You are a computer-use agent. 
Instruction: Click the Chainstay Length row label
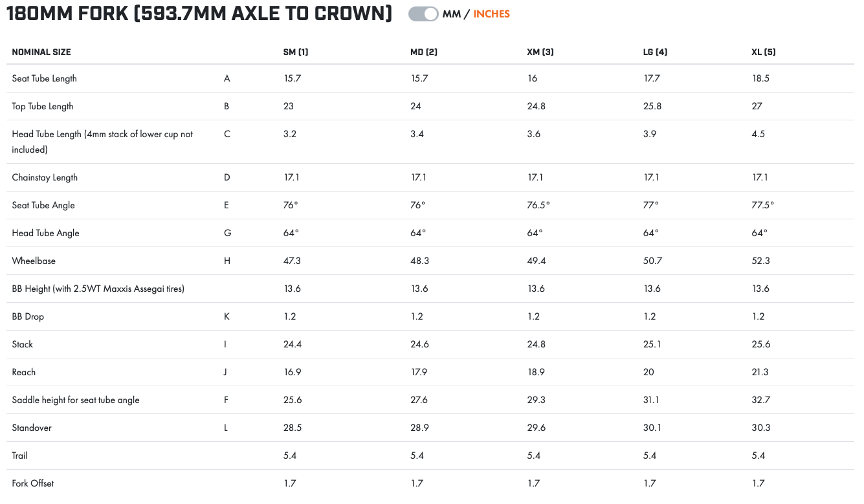click(45, 177)
